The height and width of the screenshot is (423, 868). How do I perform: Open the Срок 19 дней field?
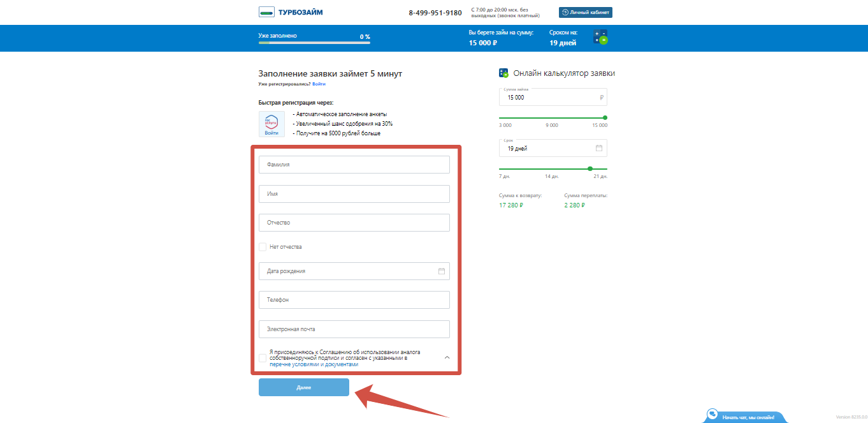(548, 148)
